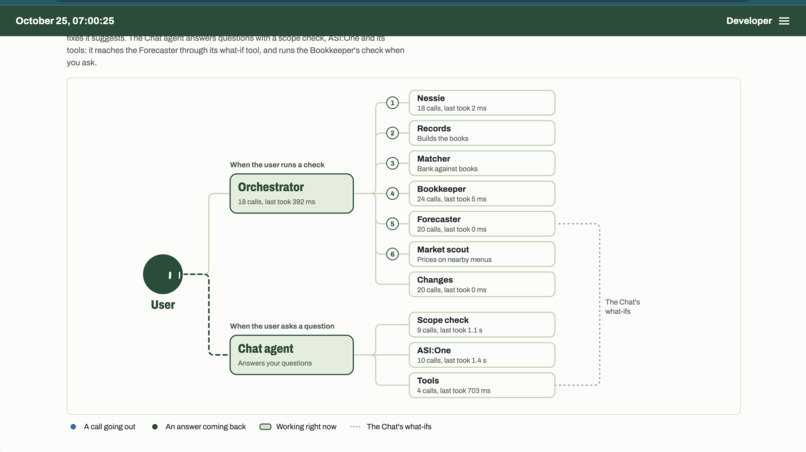Screen dimensions: 806x452
Task: Select the Chat agent node
Action: (291, 355)
